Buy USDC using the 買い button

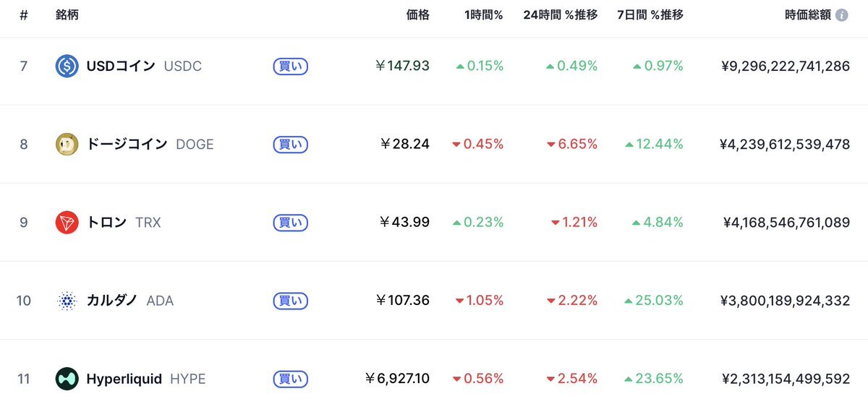[x=291, y=66]
